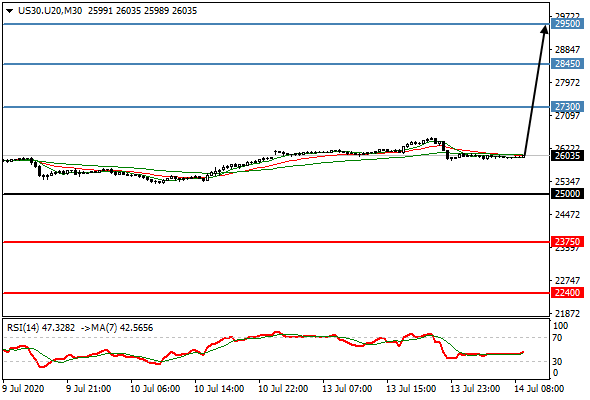
Task: Select the blue horizontal line at 28450
Action: [276, 64]
